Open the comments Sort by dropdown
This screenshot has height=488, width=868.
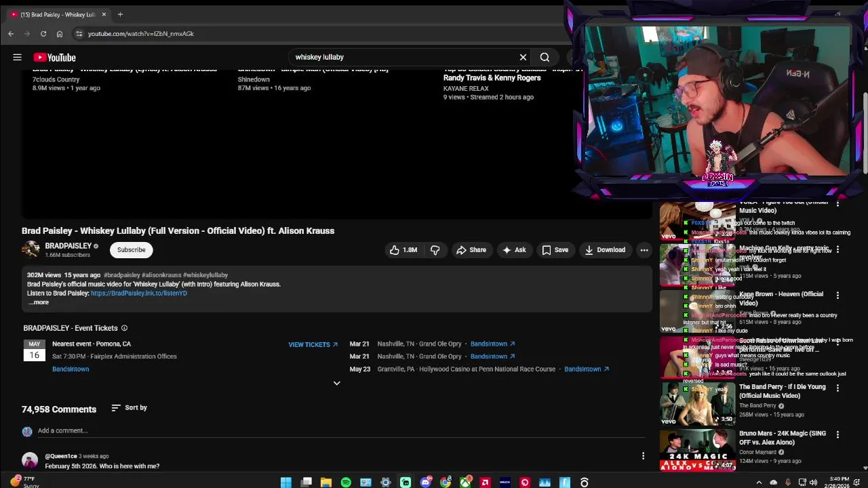(129, 408)
